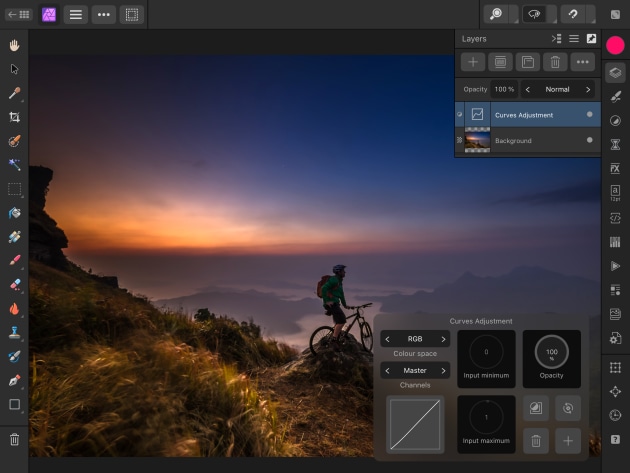Select the Move tool arrow
Screen dimensions: 630x473
click(x=14, y=69)
